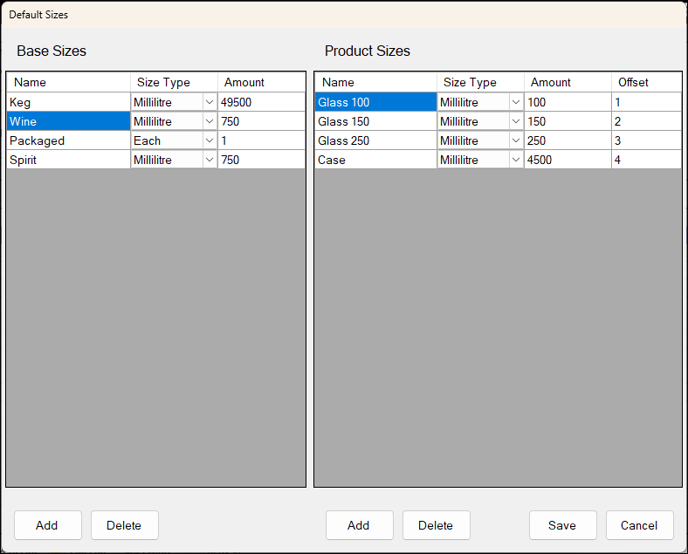Click Add button under Base Sizes

[x=47, y=525]
